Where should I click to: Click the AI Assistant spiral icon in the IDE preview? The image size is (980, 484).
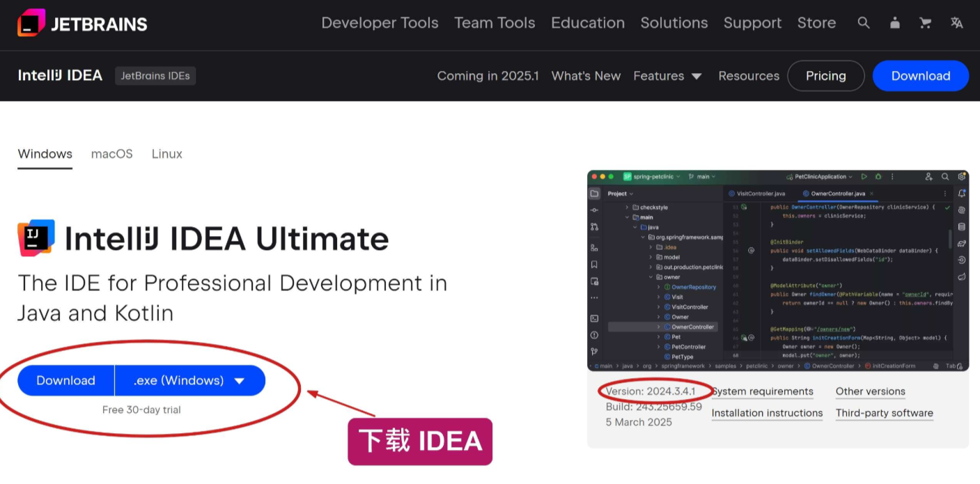point(962,210)
